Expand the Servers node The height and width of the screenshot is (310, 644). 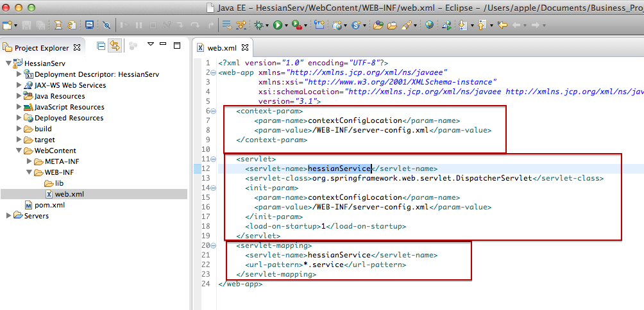8,216
